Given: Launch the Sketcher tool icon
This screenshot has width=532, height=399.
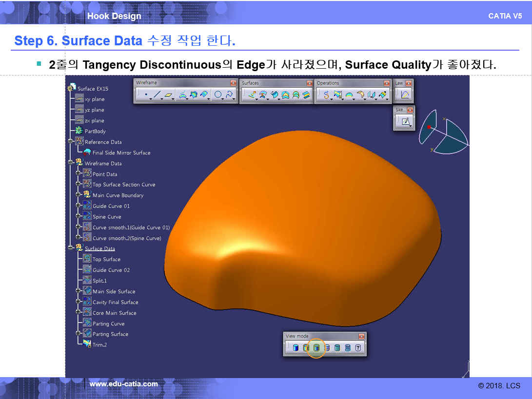Looking at the screenshot, I should pos(405,121).
